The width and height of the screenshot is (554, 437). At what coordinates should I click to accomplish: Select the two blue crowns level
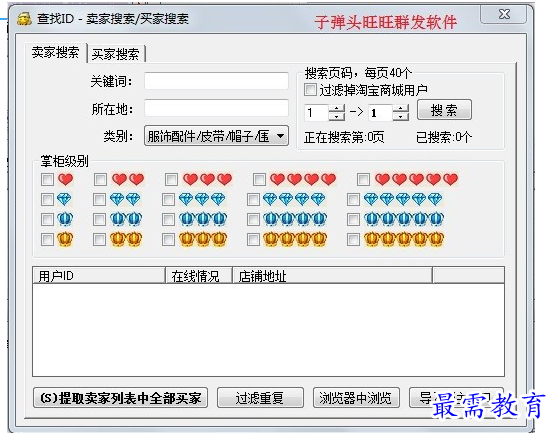click(x=99, y=219)
